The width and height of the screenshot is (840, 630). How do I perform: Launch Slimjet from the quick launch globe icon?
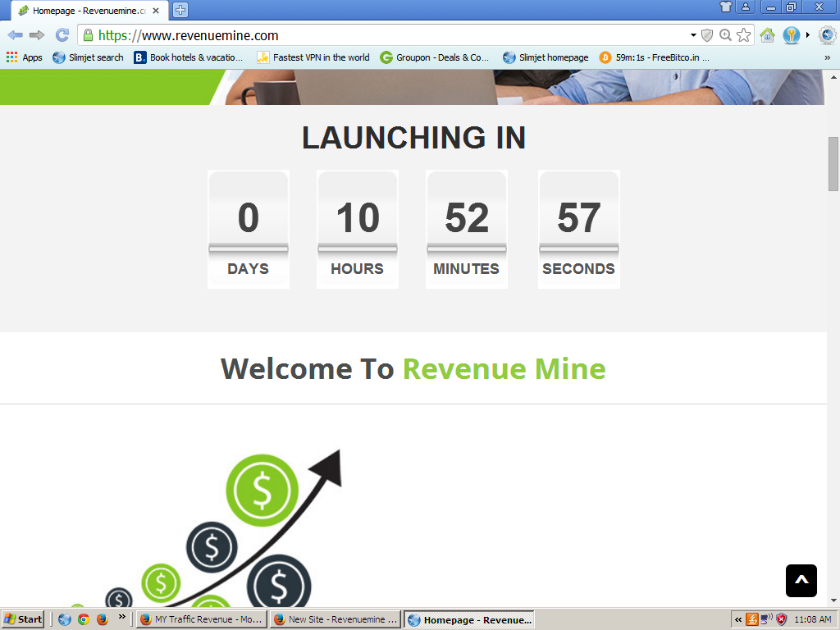(x=65, y=619)
